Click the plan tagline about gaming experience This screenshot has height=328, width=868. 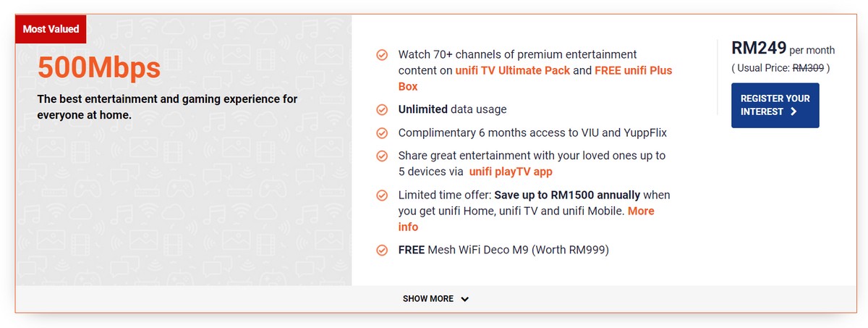[x=167, y=106]
